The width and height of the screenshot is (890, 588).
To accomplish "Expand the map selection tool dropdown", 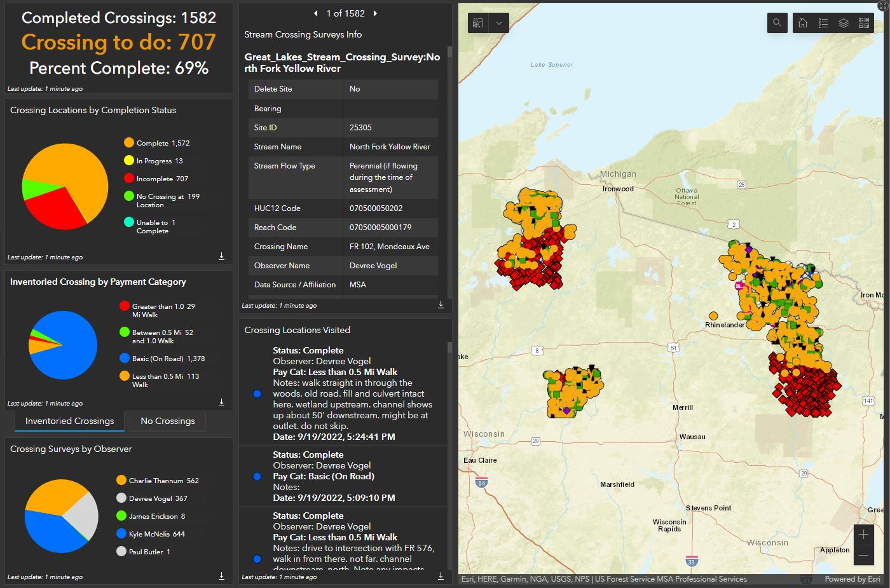I will tap(499, 23).
